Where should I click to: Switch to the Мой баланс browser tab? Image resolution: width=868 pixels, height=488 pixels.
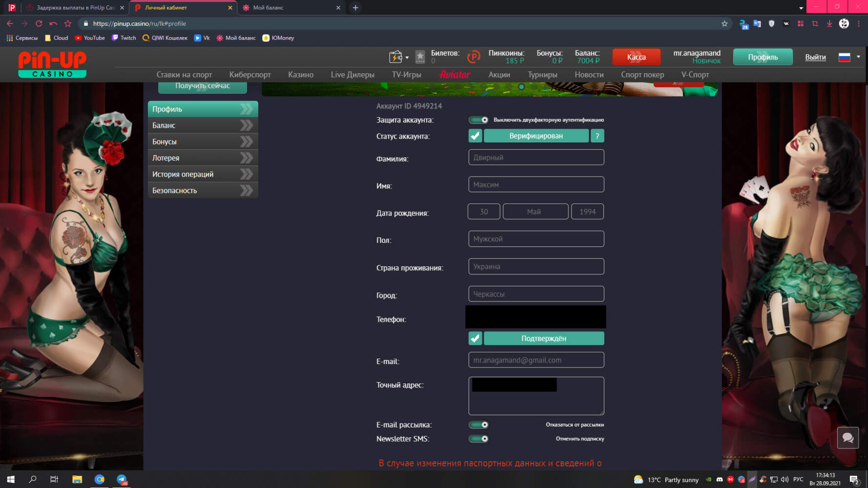tap(291, 8)
